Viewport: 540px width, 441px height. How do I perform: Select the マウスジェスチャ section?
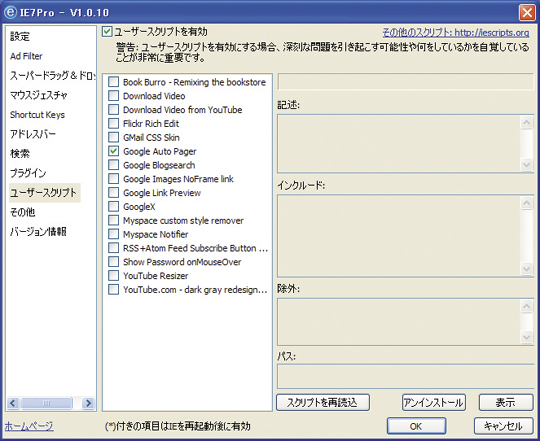39,95
